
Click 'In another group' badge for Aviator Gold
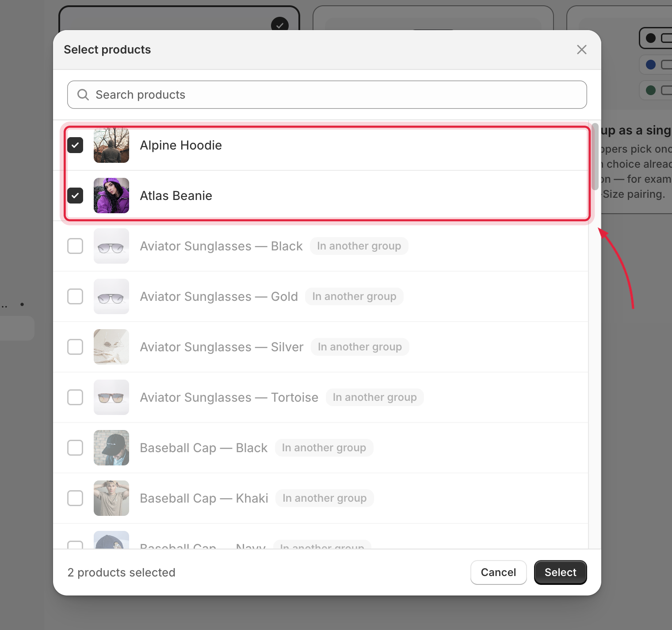[x=354, y=296]
